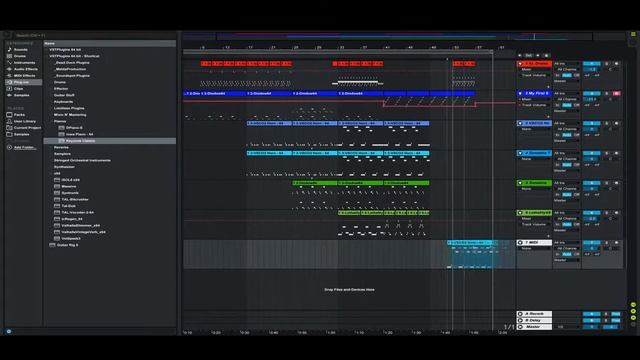This screenshot has width=640, height=360.
Task: Solo the red Drums track
Action: (x=607, y=64)
